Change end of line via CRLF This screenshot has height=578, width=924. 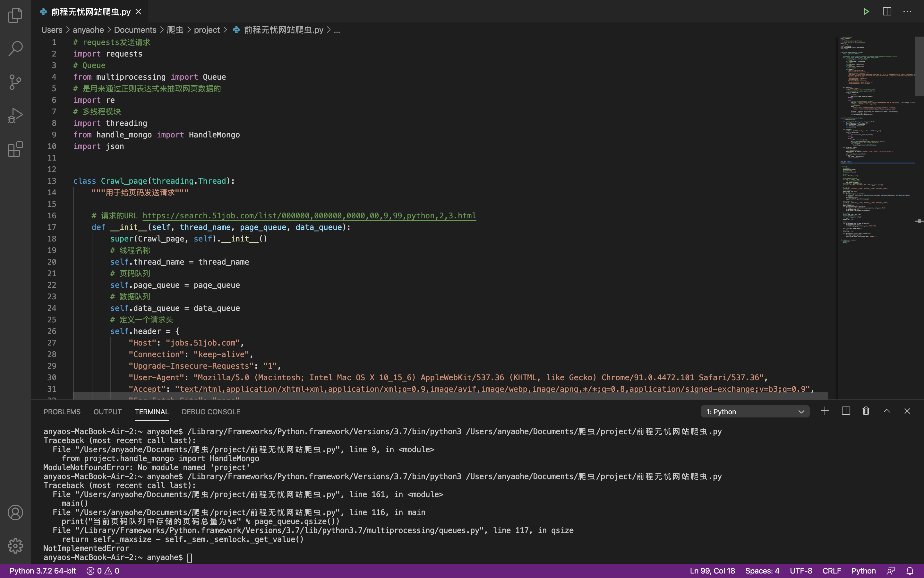click(832, 571)
